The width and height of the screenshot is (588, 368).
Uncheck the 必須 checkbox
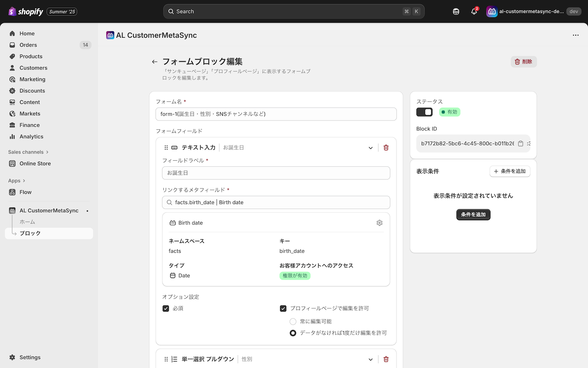point(166,308)
